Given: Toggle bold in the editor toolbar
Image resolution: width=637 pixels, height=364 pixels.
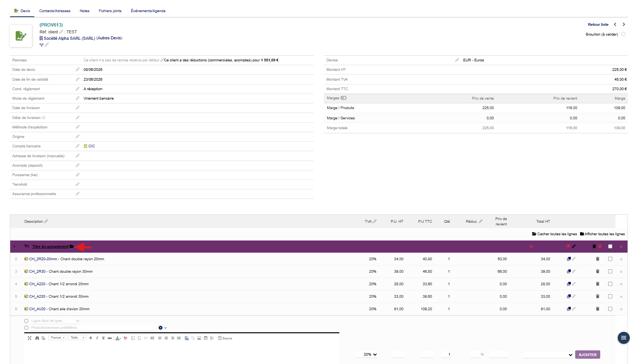Looking at the screenshot, I should click(91, 338).
